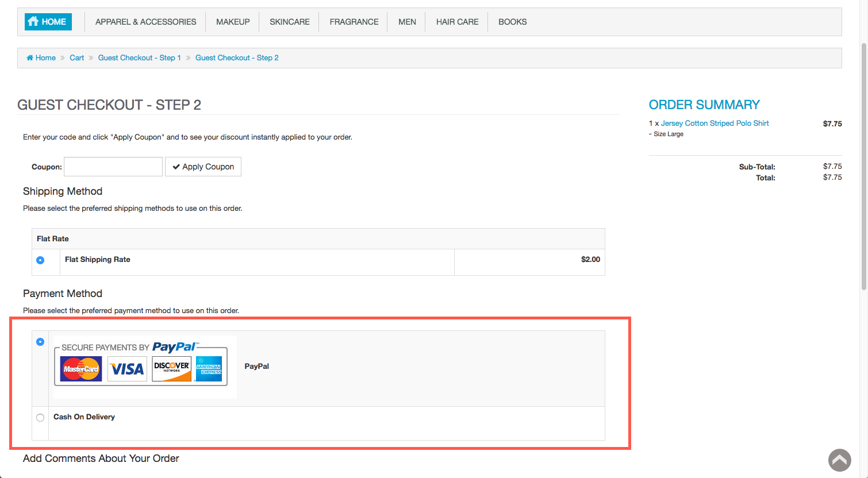Click the page vertical scrollbar
This screenshot has height=478, width=868.
pos(863,167)
